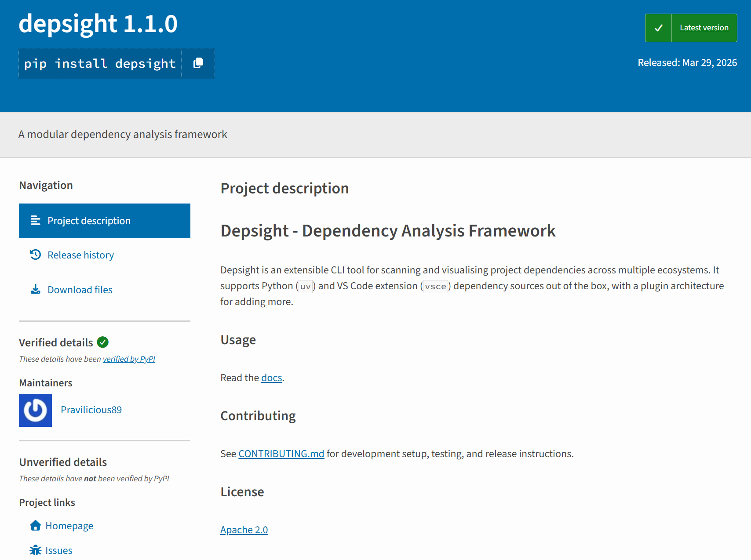Copy the pip install command
This screenshot has height=560, width=751.
[198, 63]
